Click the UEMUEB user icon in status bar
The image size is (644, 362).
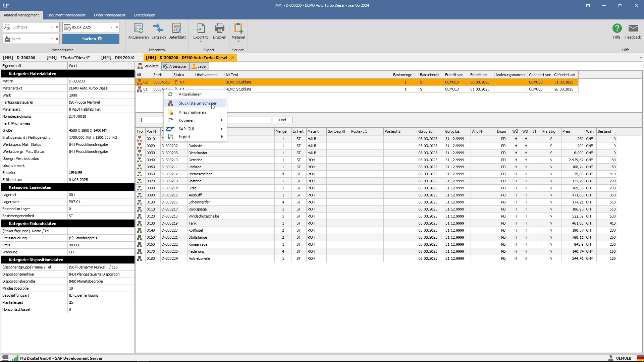[x=611, y=358]
